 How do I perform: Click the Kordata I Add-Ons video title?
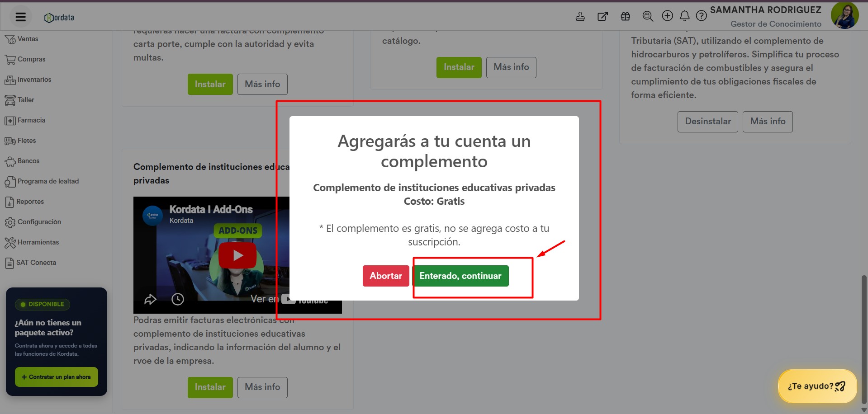(x=211, y=209)
